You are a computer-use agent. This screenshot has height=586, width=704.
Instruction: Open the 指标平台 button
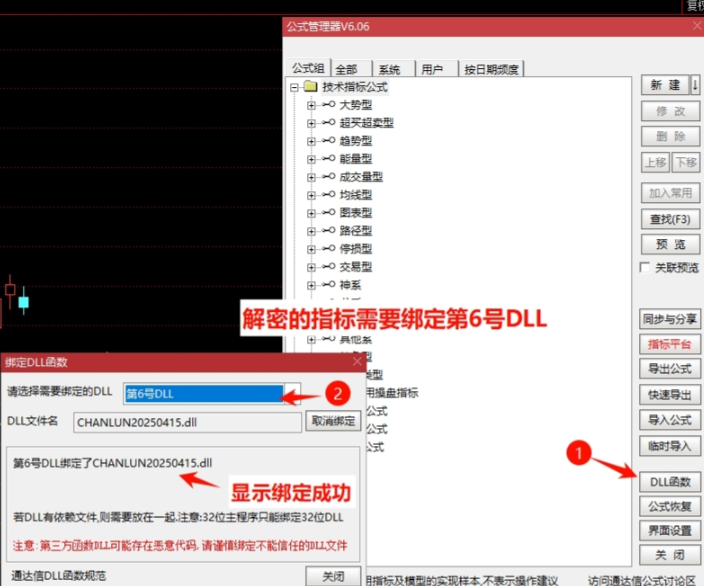tap(670, 344)
